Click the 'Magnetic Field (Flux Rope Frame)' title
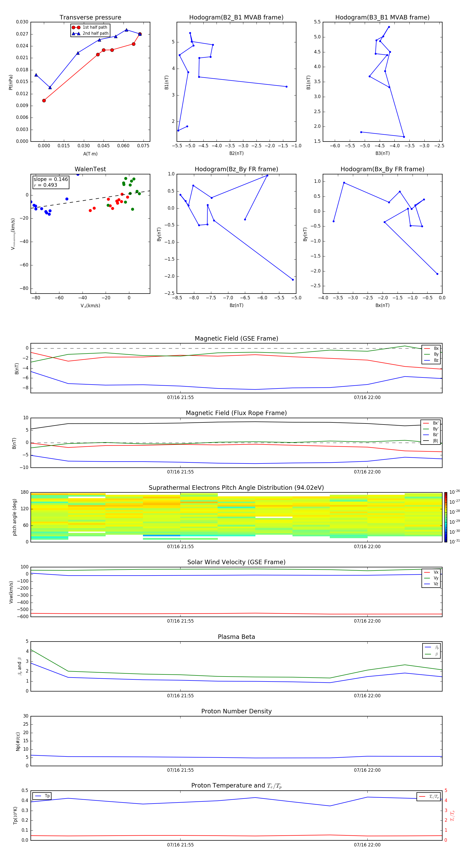 tap(236, 413)
